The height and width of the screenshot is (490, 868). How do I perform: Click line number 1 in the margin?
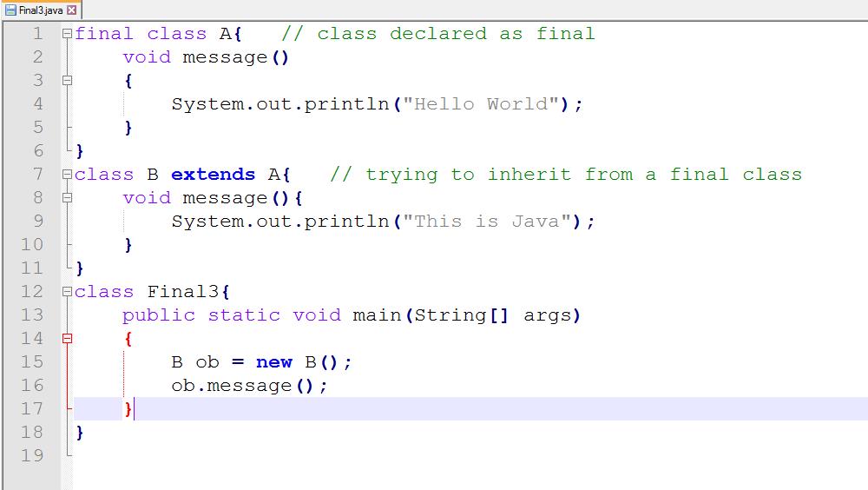tap(37, 34)
